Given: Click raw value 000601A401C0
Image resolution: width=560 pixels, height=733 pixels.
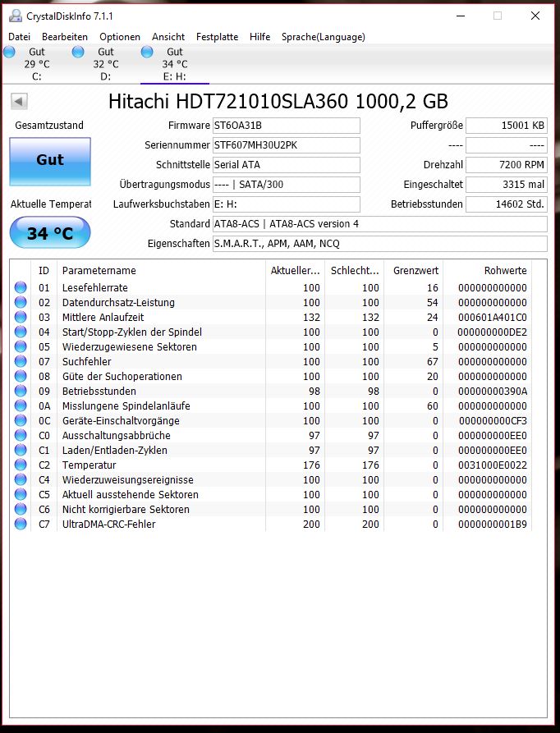Looking at the screenshot, I should click(492, 318).
